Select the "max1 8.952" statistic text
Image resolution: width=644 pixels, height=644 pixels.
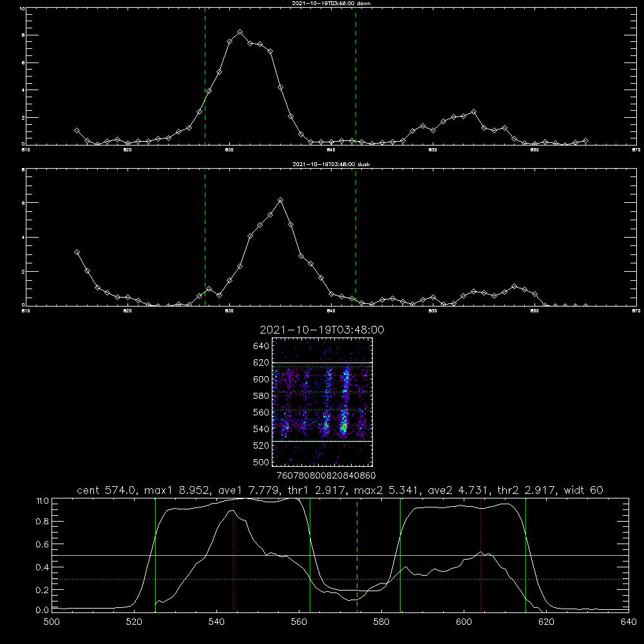[x=178, y=490]
